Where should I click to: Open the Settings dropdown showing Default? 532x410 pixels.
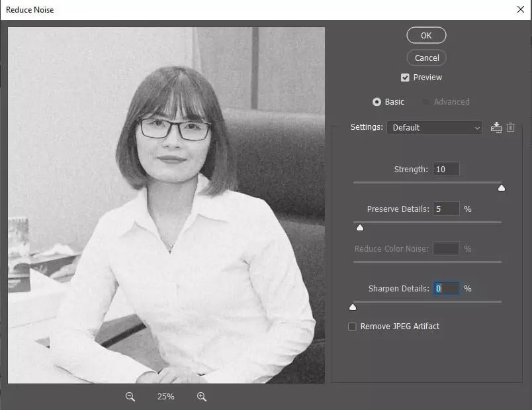(x=434, y=128)
